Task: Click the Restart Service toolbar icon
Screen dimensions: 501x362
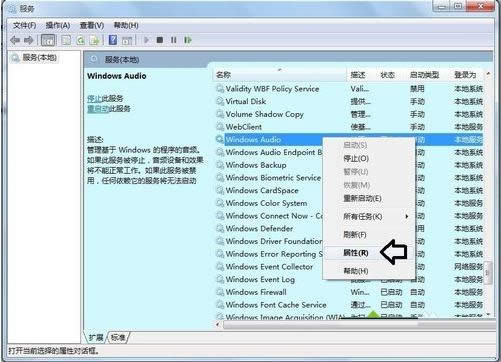Action: [x=188, y=40]
